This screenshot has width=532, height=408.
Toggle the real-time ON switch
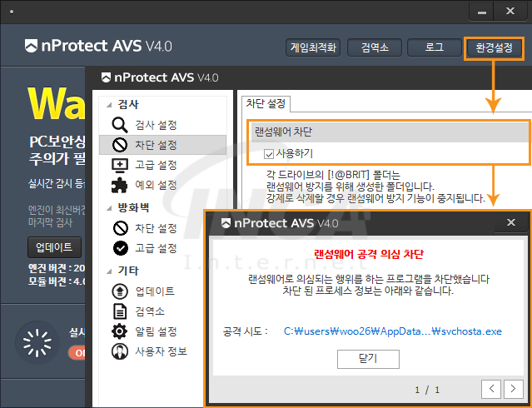[77, 353]
